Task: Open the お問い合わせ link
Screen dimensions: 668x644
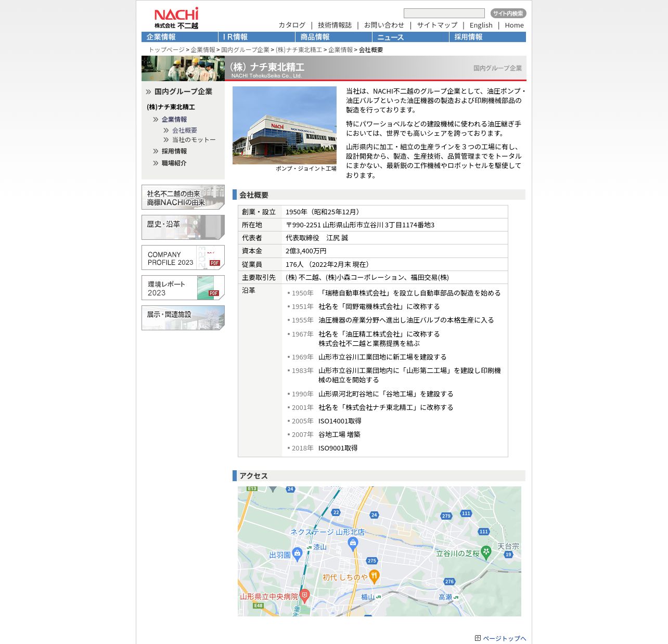Action: pos(384,25)
